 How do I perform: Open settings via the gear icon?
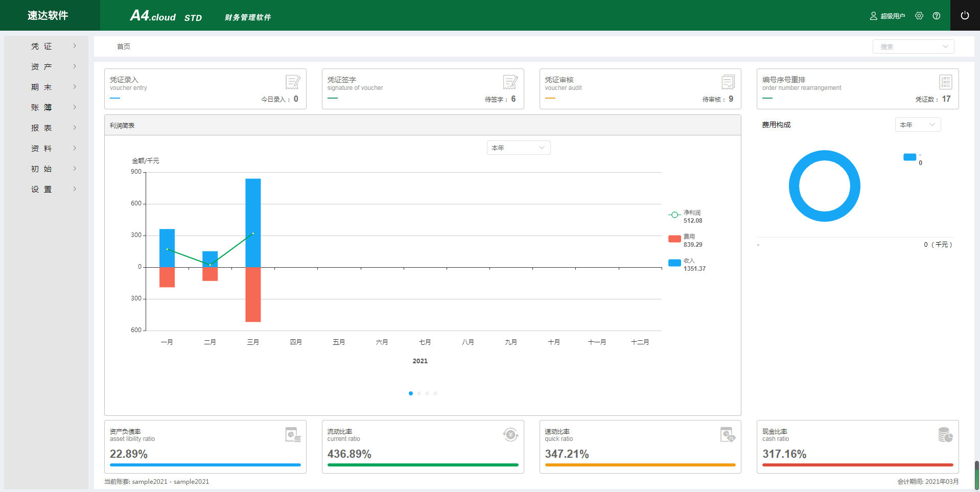919,16
